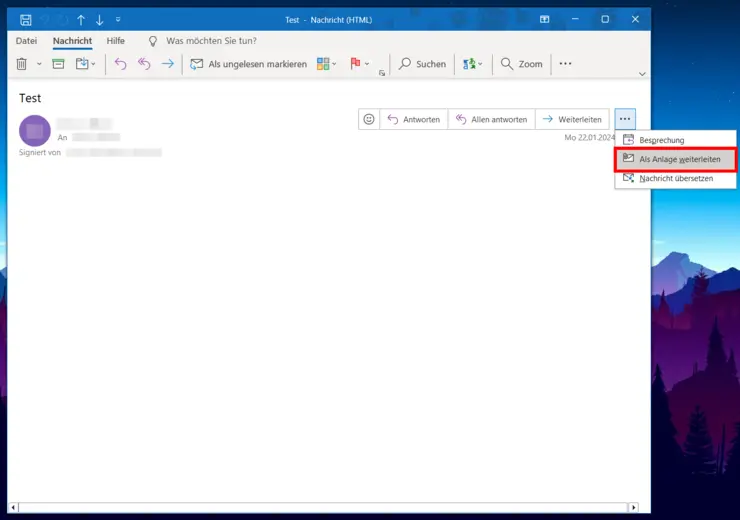This screenshot has width=740, height=520.
Task: Click 'Als ungelesen markieren' button
Action: click(248, 64)
